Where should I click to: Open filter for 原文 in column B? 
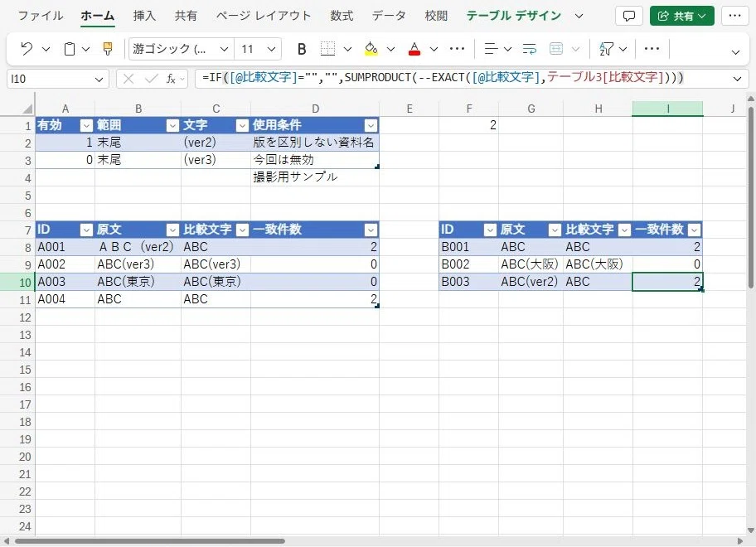coord(172,230)
